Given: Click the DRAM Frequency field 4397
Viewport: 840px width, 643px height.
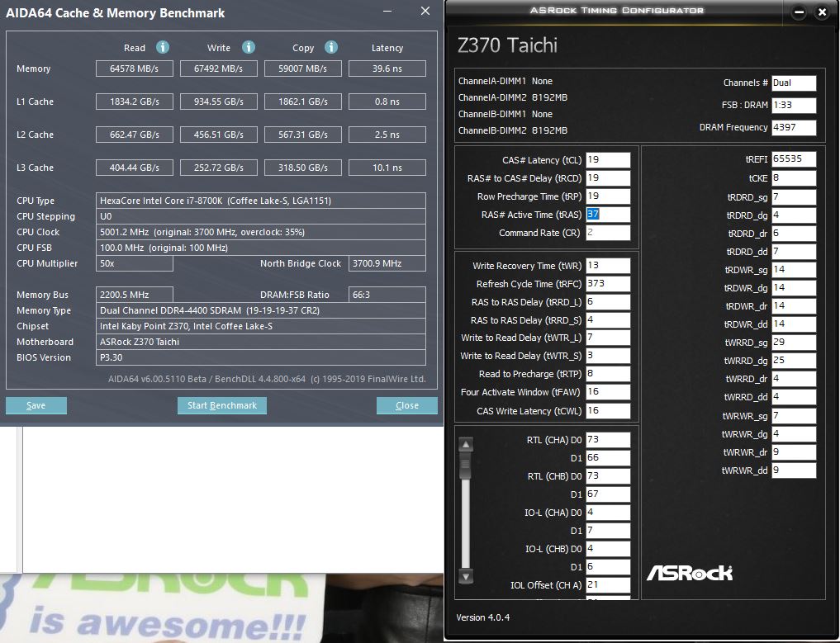Looking at the screenshot, I should 794,127.
